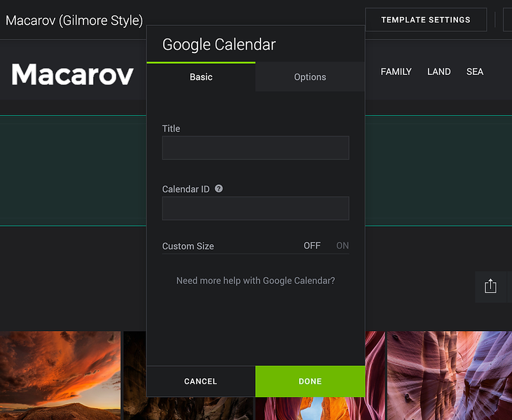The width and height of the screenshot is (512, 420).
Task: Click the CANCEL button
Action: pos(201,381)
